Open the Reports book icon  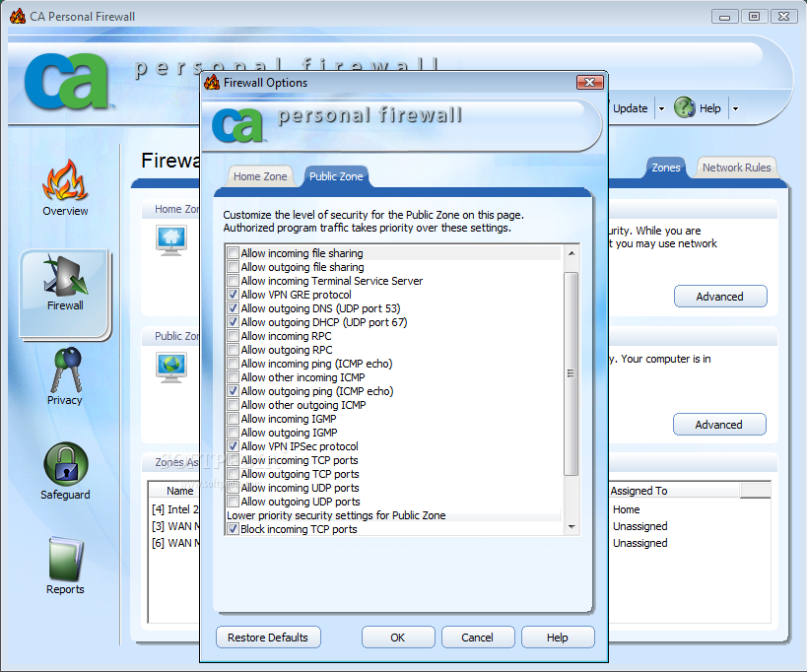point(65,559)
